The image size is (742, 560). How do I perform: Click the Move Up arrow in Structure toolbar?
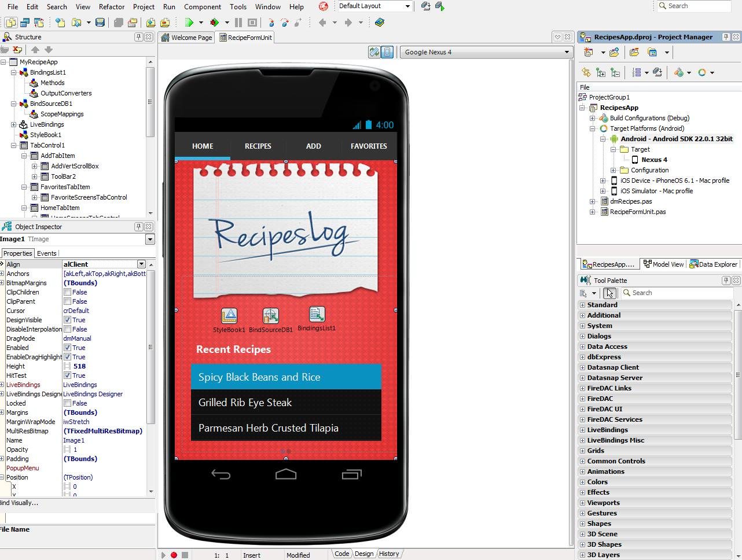(35, 50)
